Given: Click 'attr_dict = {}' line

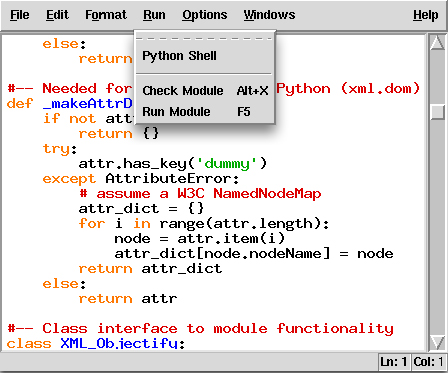Looking at the screenshot, I should tap(141, 209).
